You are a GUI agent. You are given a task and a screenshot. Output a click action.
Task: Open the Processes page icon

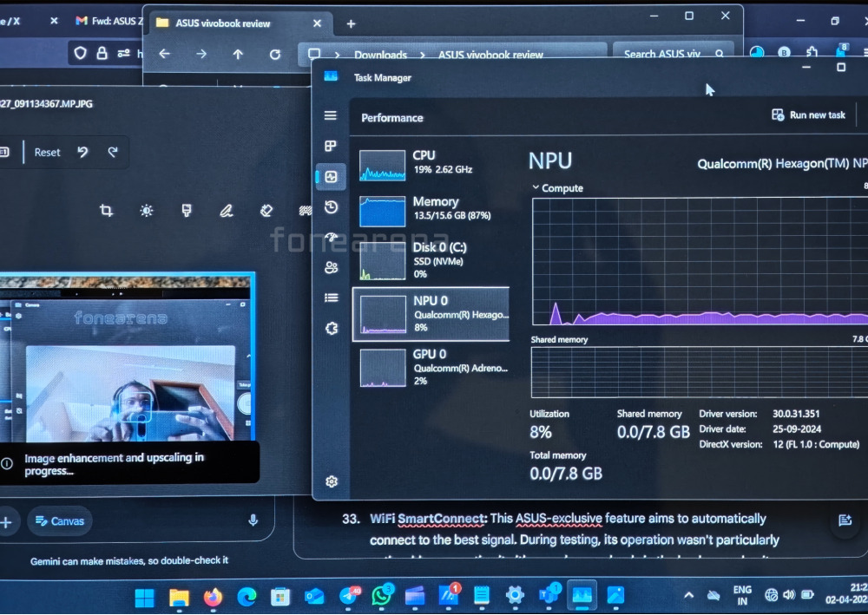pos(330,146)
